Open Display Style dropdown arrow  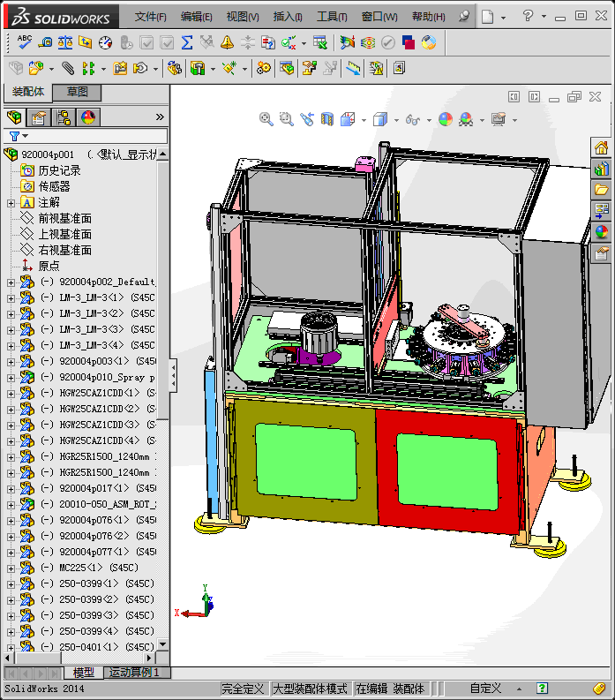[396, 120]
